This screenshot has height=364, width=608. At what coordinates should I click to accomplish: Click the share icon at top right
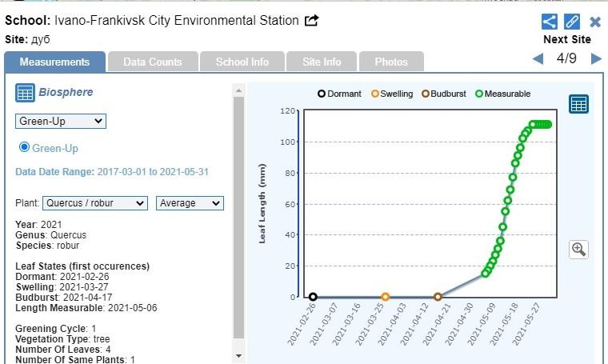549,22
